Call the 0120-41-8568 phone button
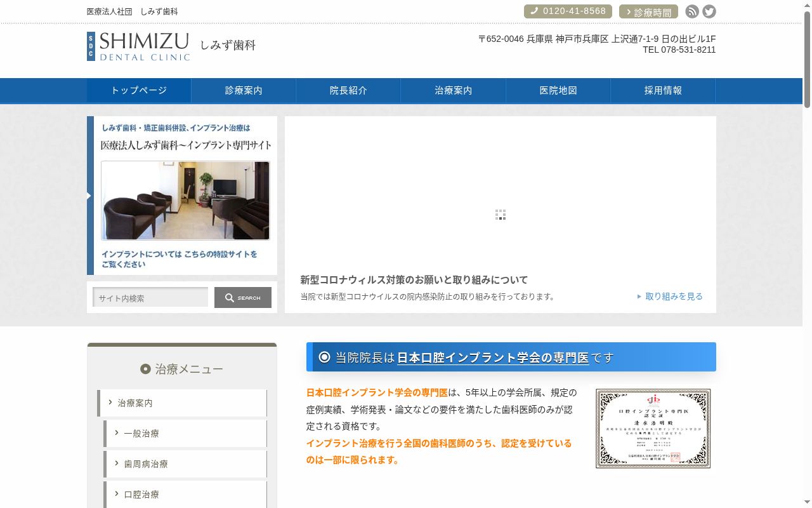Image resolution: width=812 pixels, height=508 pixels. click(x=568, y=11)
